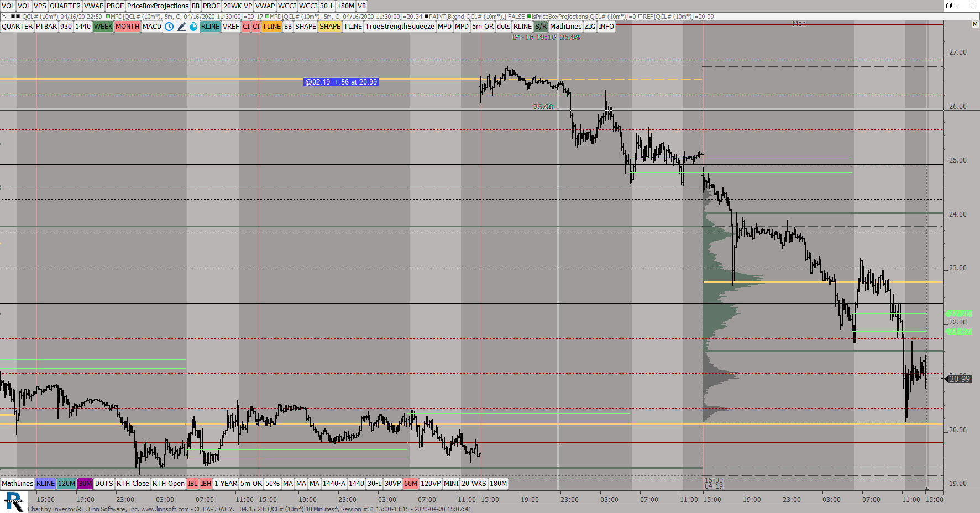Image resolution: width=980 pixels, height=513 pixels.
Task: Click the INFO button
Action: click(x=606, y=27)
